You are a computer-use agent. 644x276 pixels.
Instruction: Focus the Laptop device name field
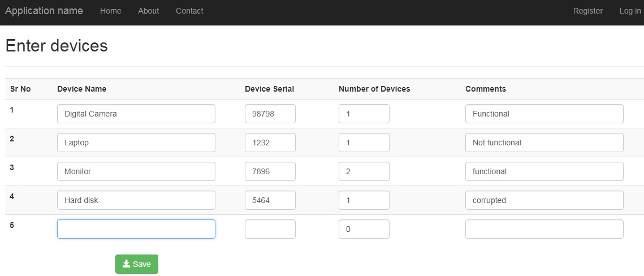[x=136, y=143]
